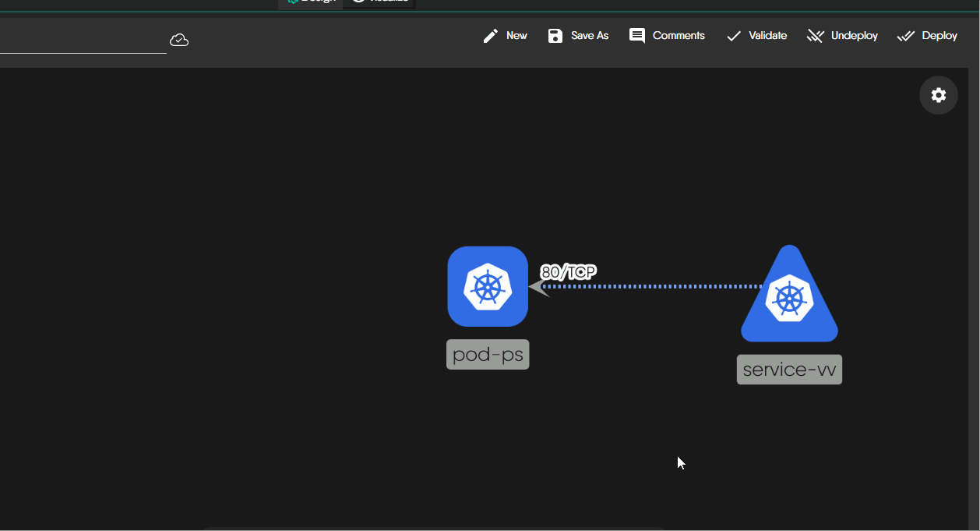Click the topology name input field
This screenshot has width=980, height=531.
(82, 43)
